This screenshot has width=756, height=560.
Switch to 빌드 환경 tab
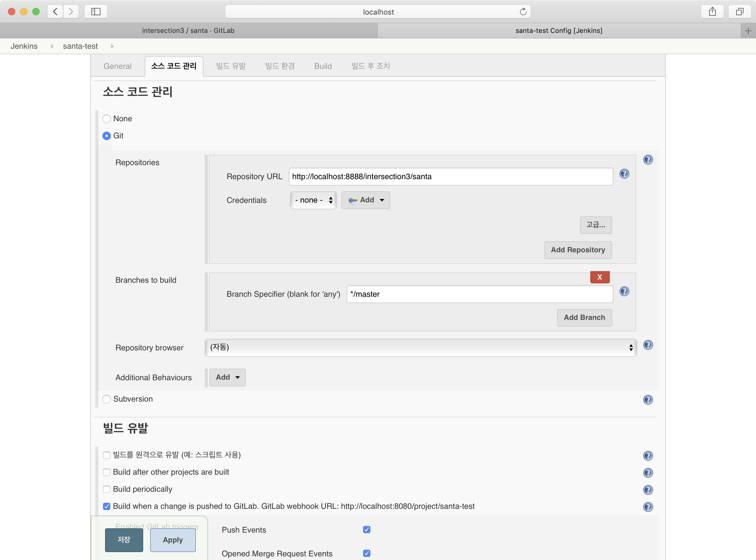click(x=280, y=66)
